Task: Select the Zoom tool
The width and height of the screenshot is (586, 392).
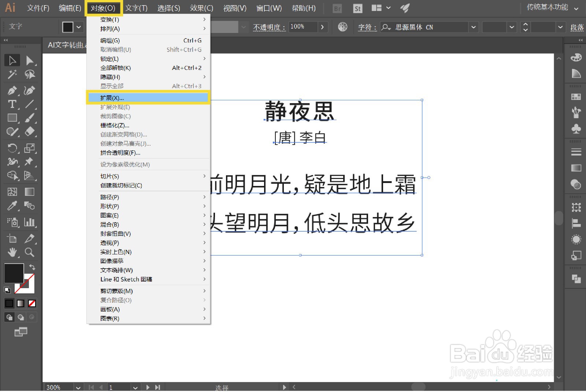Action: 30,252
